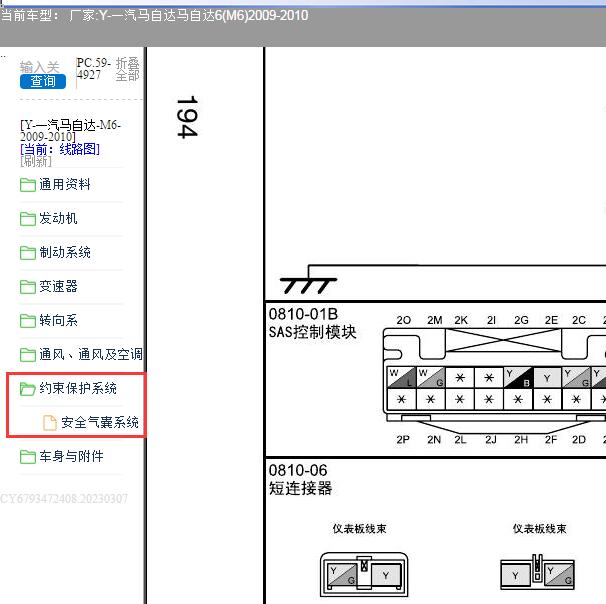Click the 0810-06 connector label

(298, 470)
